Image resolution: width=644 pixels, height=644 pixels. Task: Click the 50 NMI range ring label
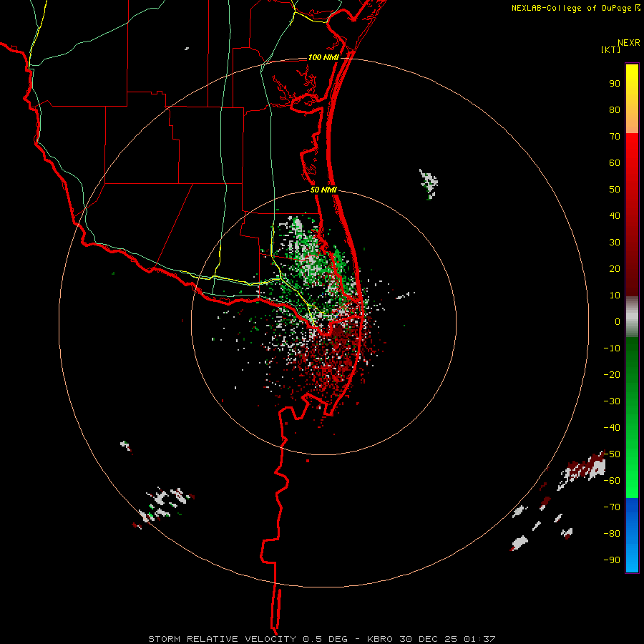(323, 190)
